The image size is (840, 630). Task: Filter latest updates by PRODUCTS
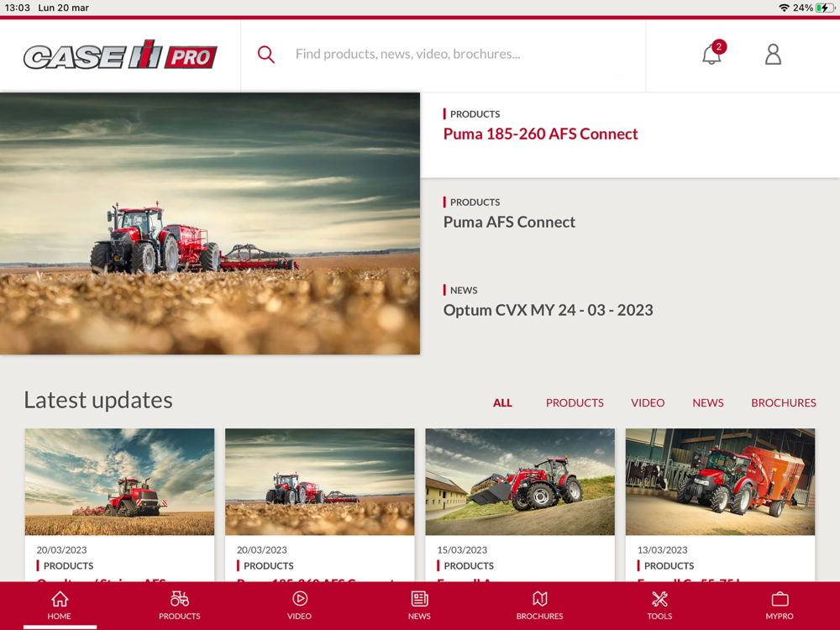point(575,403)
